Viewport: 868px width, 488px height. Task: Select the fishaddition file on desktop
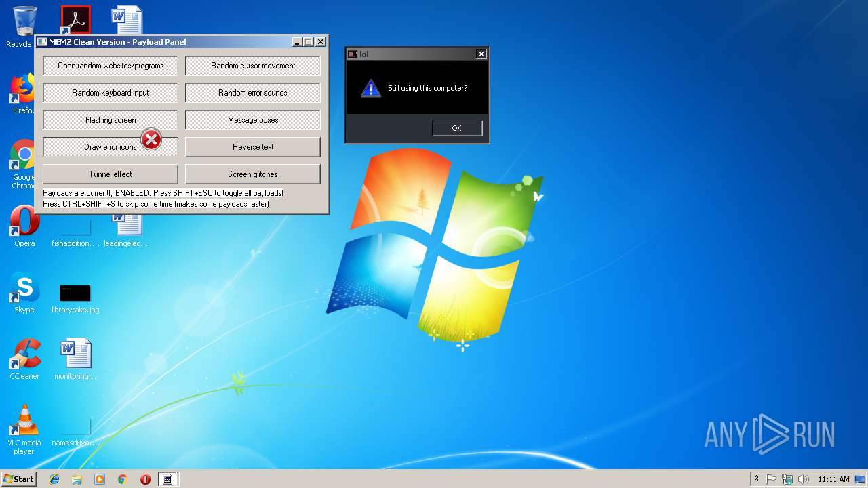(75, 232)
